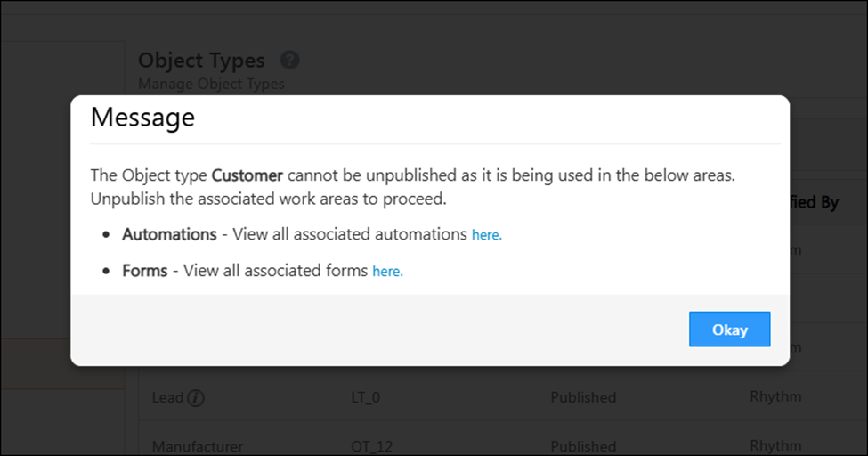Image resolution: width=868 pixels, height=456 pixels.
Task: Click the info icon next to Lead
Action: [196, 398]
